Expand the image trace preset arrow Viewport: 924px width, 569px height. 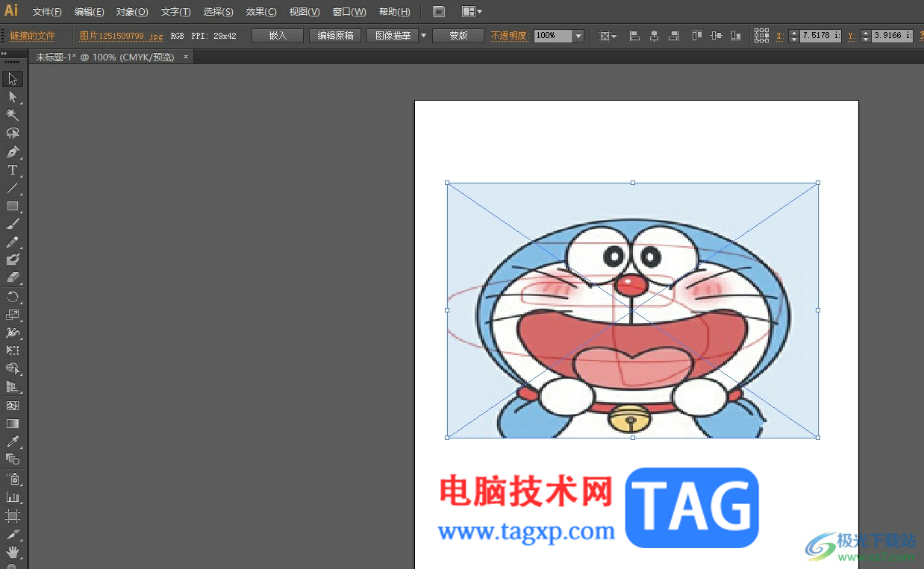coord(424,36)
